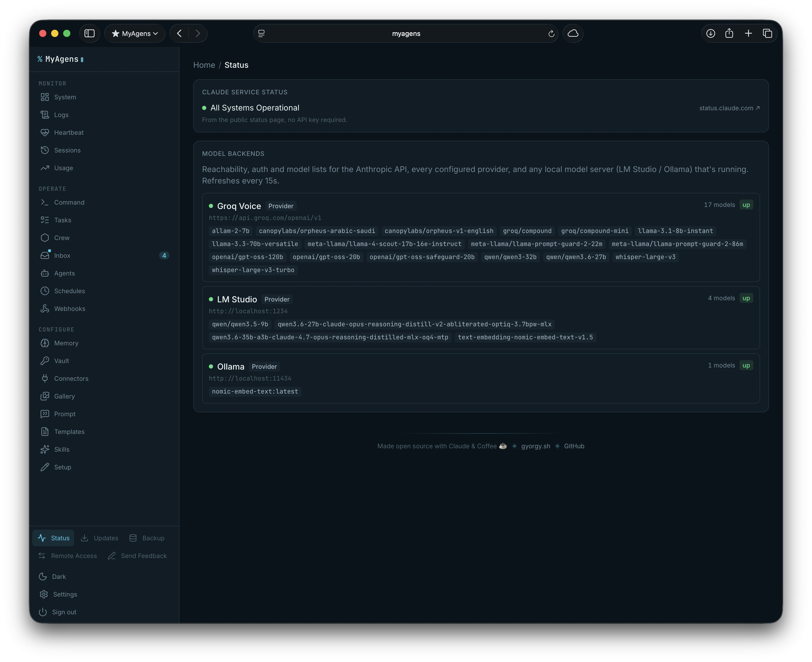Click the Ollama provider heading

tap(231, 366)
